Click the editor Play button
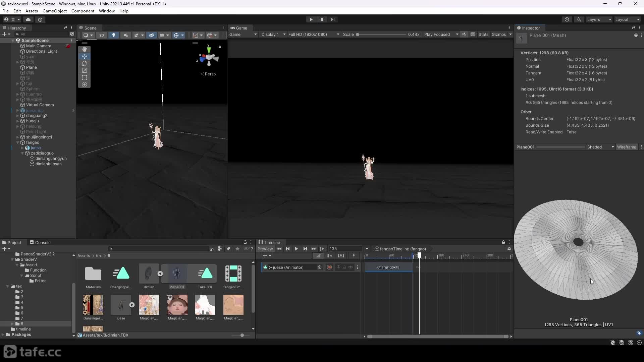 (311, 19)
